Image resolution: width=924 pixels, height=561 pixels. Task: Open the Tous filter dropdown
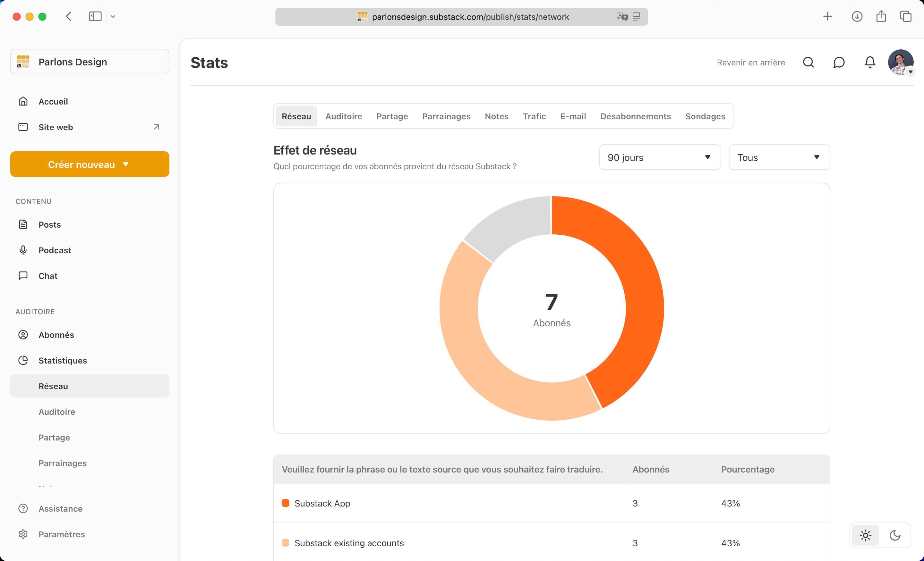point(779,157)
